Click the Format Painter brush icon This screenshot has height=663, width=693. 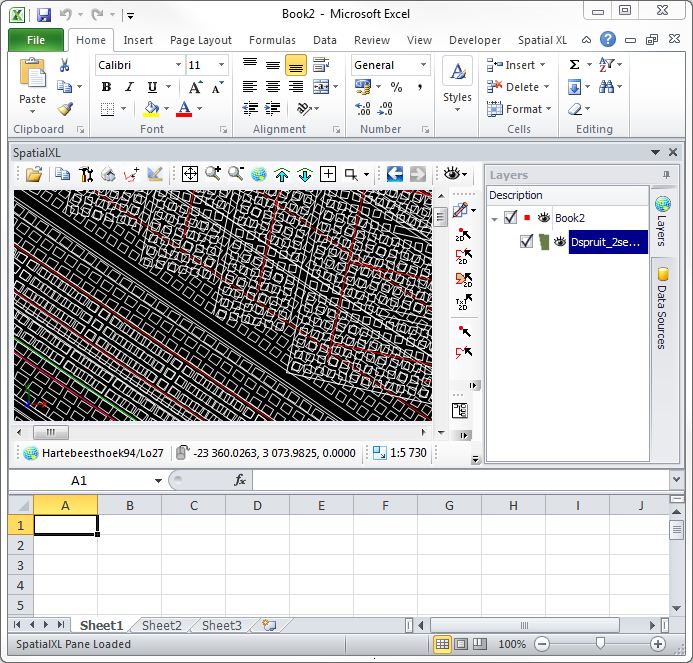click(65, 109)
